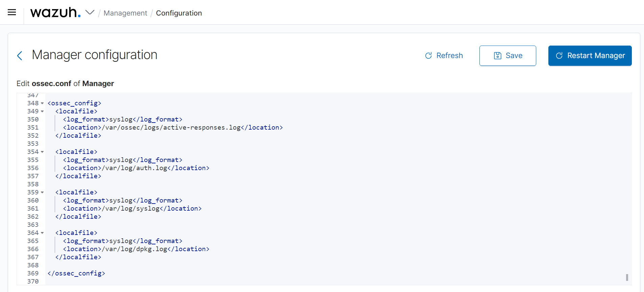Go to Management breadcrumb

pyautogui.click(x=125, y=13)
